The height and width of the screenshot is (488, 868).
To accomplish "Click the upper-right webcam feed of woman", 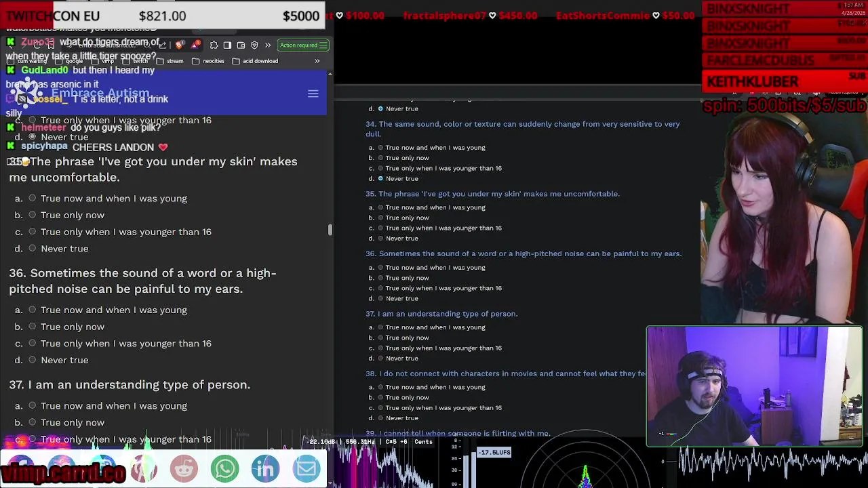I will coord(784,217).
